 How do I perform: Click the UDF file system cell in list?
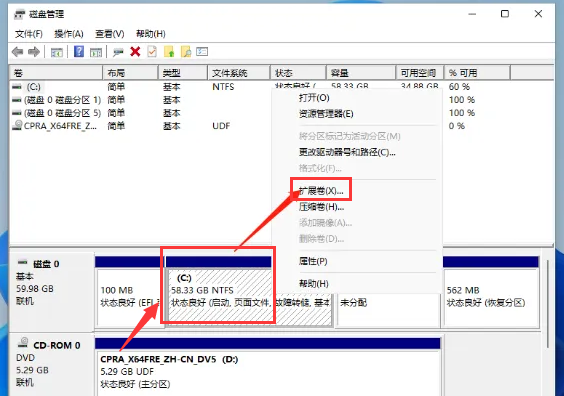point(221,126)
